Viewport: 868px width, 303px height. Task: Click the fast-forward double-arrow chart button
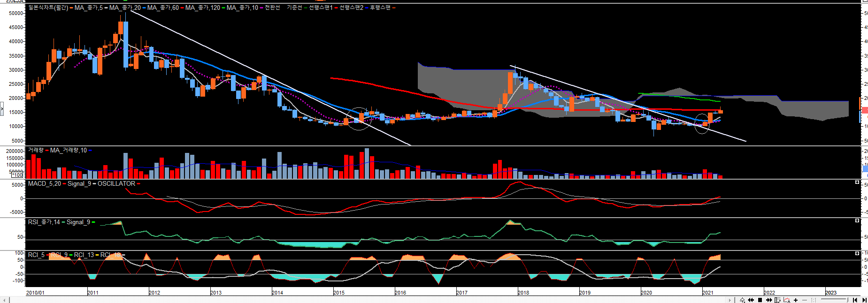click(769, 300)
